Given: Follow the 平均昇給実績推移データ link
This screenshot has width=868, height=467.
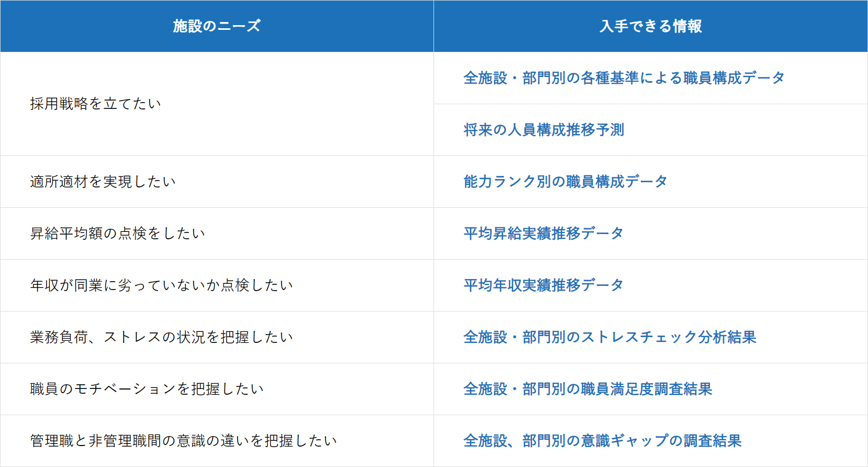Looking at the screenshot, I should [x=543, y=233].
